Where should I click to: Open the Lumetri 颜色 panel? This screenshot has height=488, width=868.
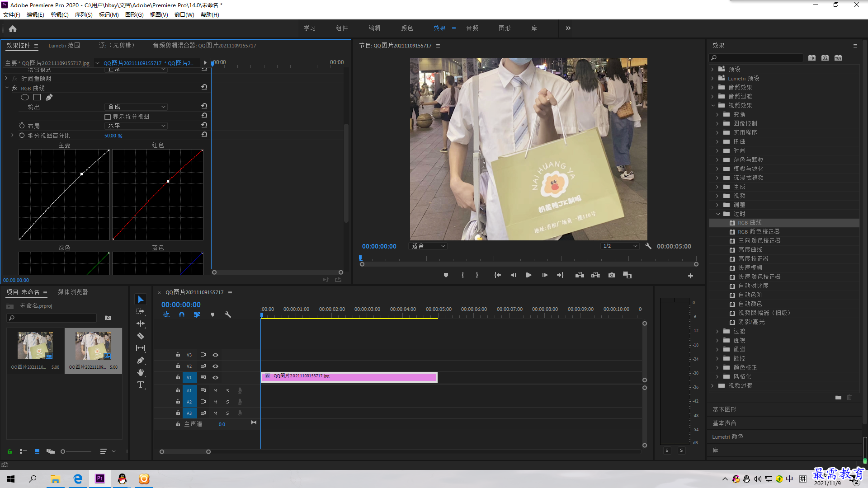tap(728, 436)
